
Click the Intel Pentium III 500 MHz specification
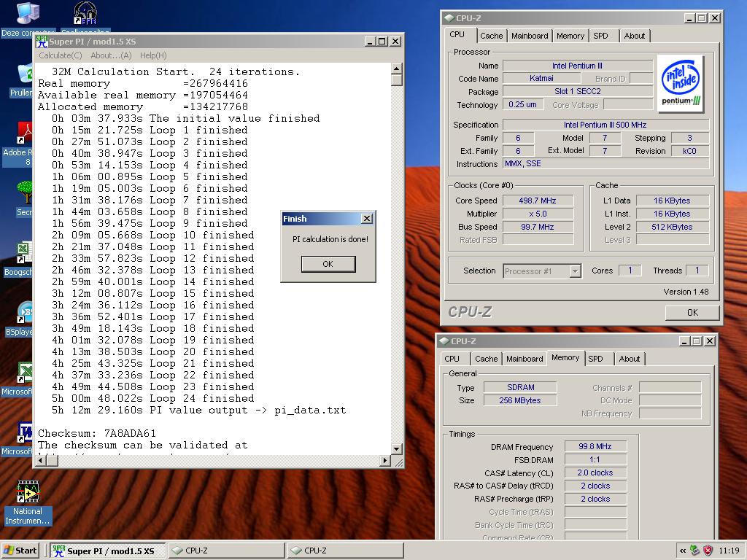coord(605,125)
